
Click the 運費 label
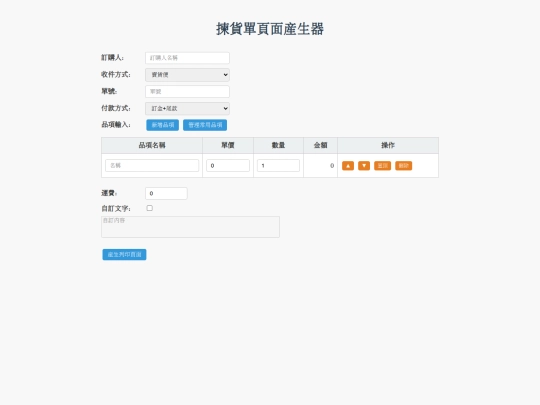pyautogui.click(x=109, y=193)
